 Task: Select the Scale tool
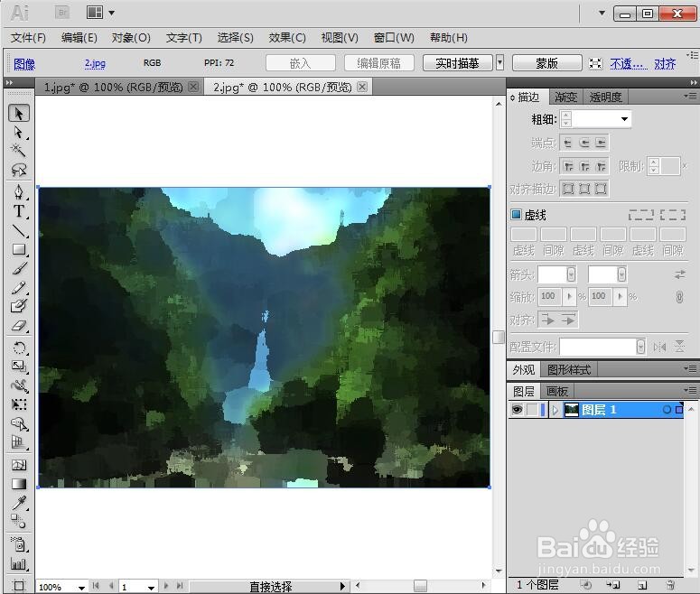pos(19,367)
